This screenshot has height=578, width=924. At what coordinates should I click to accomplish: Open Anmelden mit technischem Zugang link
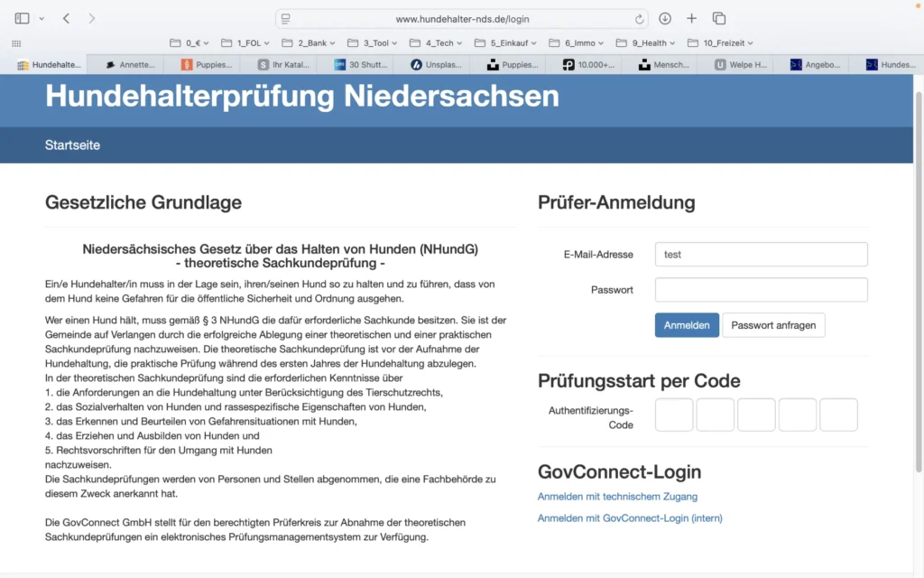click(x=617, y=497)
